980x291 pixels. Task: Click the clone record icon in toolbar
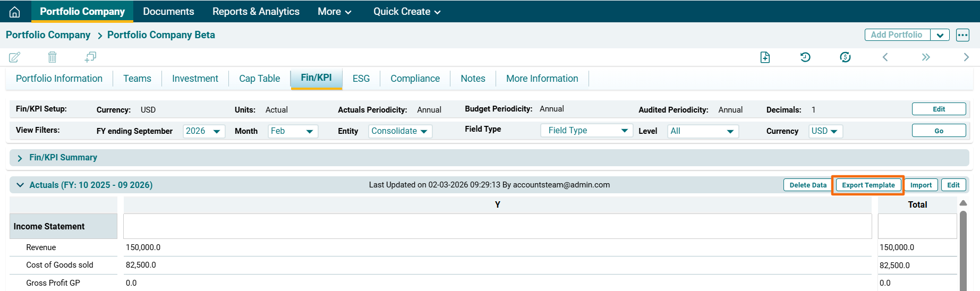point(90,57)
